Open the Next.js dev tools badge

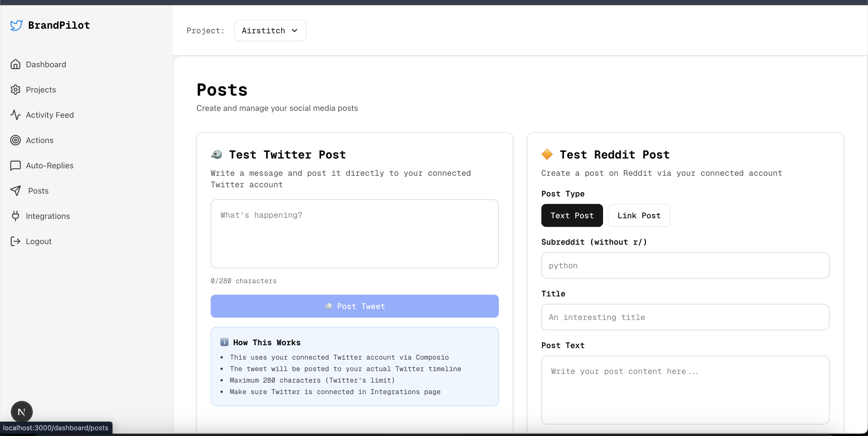click(22, 411)
